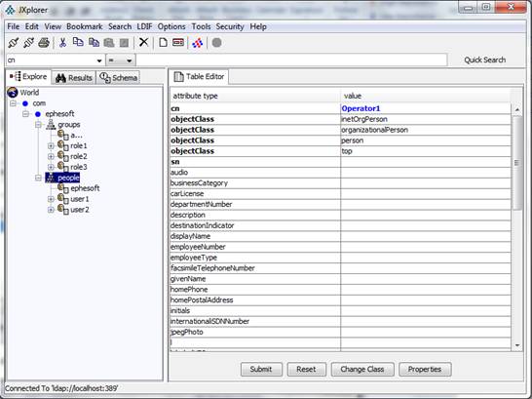Viewport: 532px width, 399px height.
Task: Expand the role2 tree node
Action: (51, 156)
